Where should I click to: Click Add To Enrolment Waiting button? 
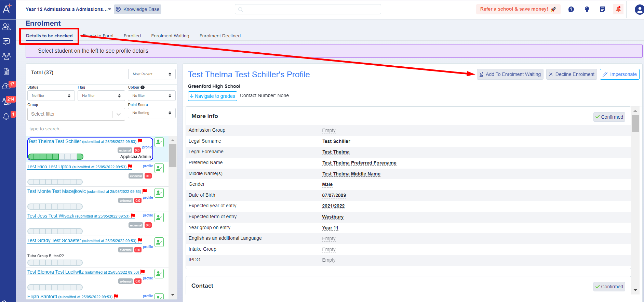[510, 74]
